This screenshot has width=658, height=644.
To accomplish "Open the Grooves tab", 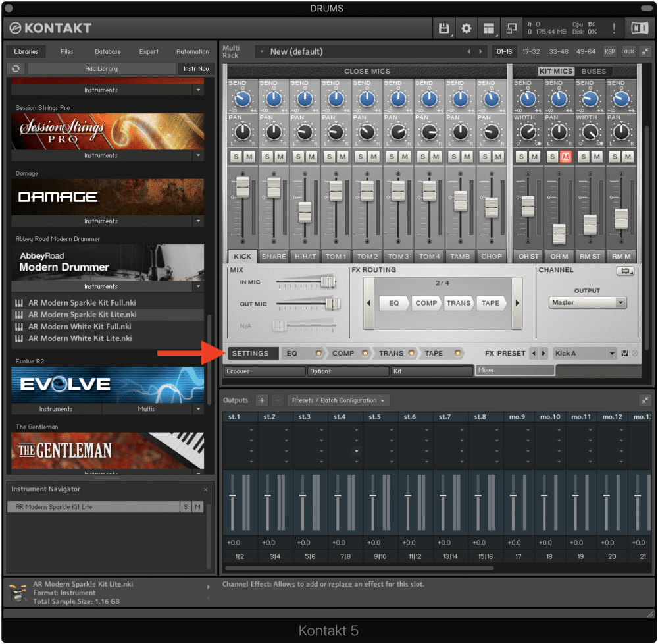I will pyautogui.click(x=264, y=371).
